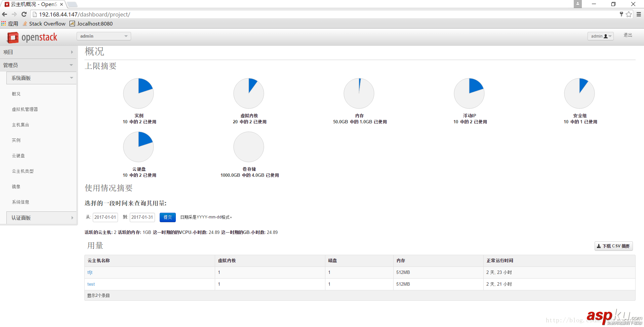Go back with browser back arrow
Image resolution: width=644 pixels, height=327 pixels.
[5, 14]
